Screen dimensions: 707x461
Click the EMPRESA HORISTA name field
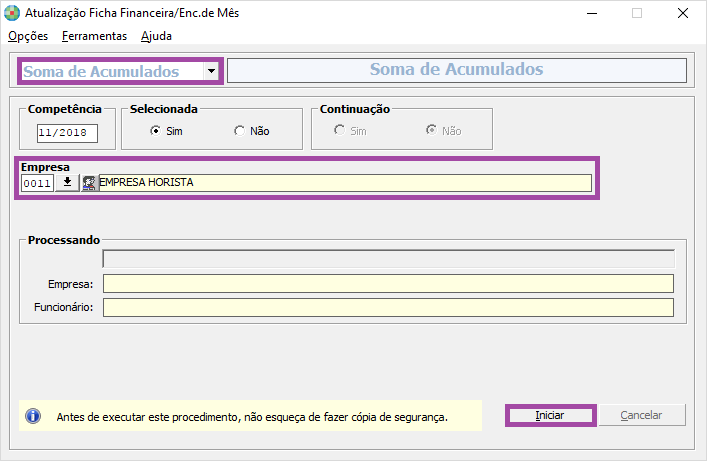pos(345,183)
